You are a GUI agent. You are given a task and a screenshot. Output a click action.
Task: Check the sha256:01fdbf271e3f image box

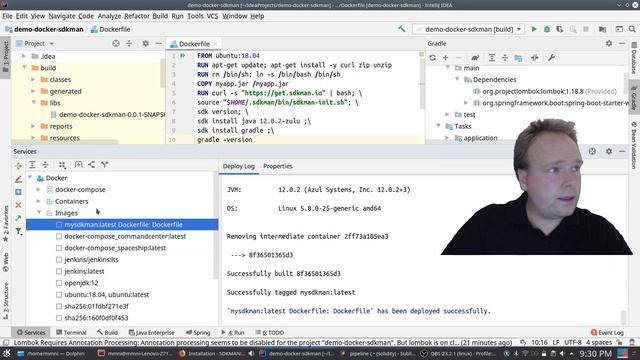pyautogui.click(x=59, y=306)
